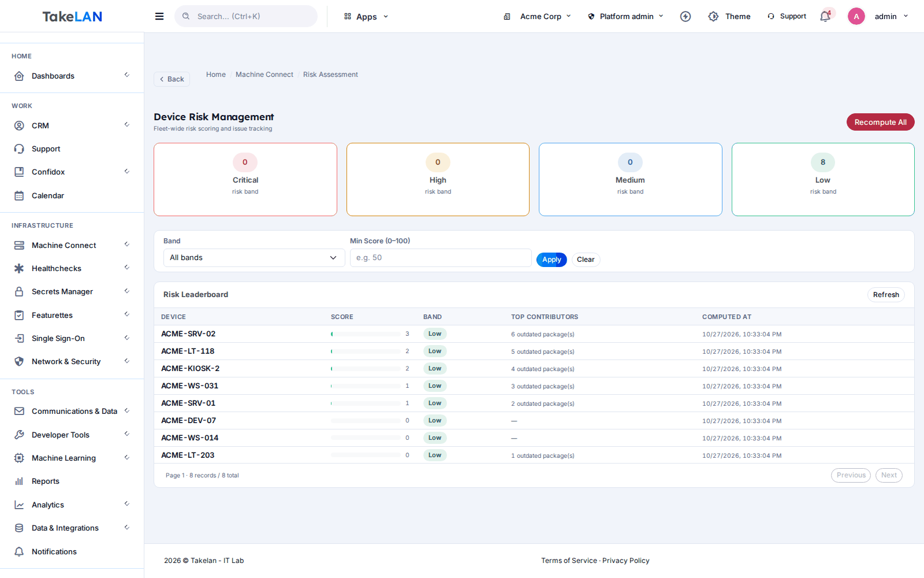The width and height of the screenshot is (924, 578).
Task: Click the Recompute All button
Action: [x=880, y=122]
